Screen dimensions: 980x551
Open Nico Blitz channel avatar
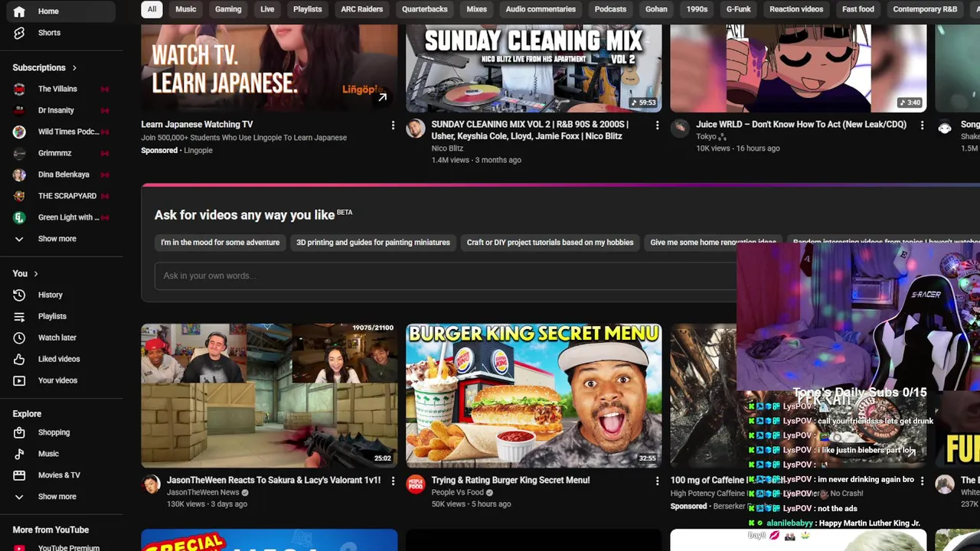tap(416, 129)
